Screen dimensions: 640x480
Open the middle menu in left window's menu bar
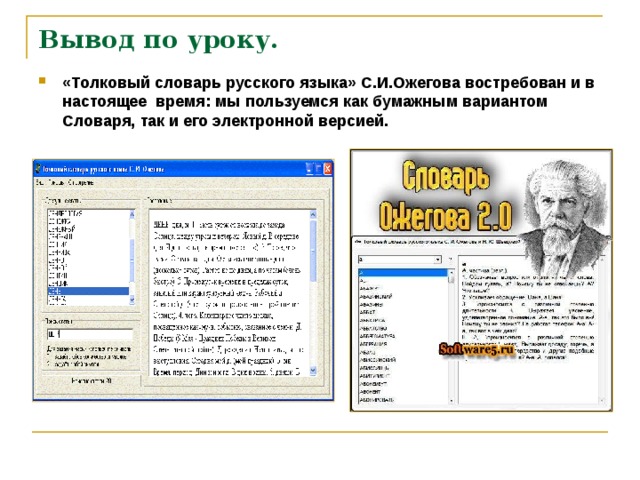[x=56, y=182]
